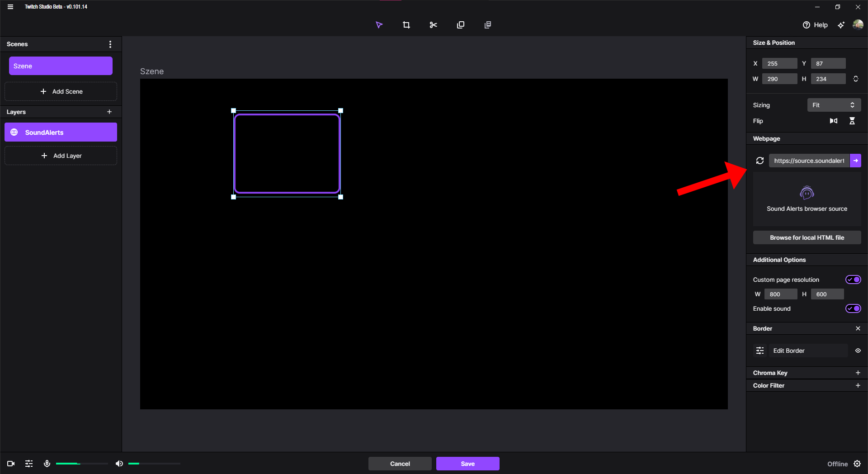Click Sound Alerts browser source preview
This screenshot has width=868, height=474.
pos(807,199)
